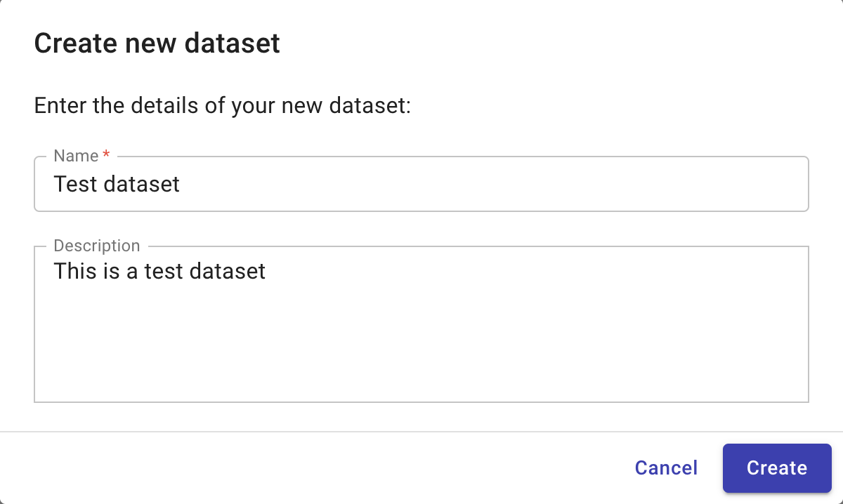The height and width of the screenshot is (504, 843).
Task: Select the text 'Test dataset' in Name field
Action: coord(117,184)
